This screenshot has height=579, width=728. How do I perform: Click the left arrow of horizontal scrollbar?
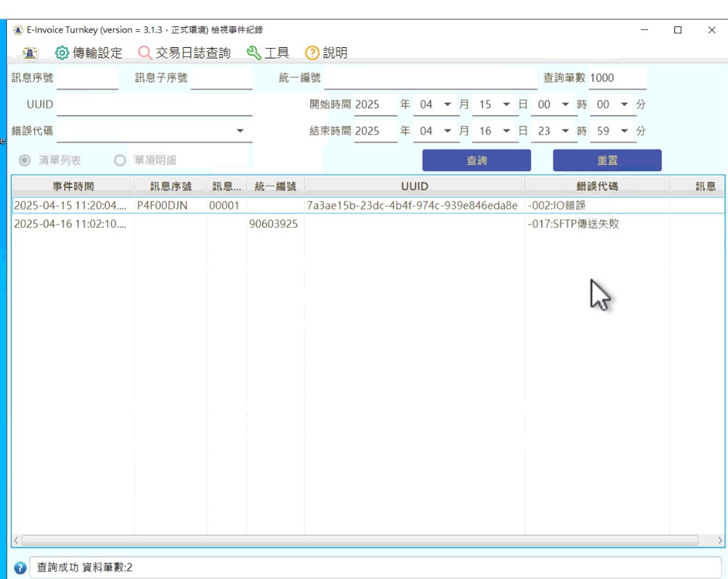pos(17,540)
